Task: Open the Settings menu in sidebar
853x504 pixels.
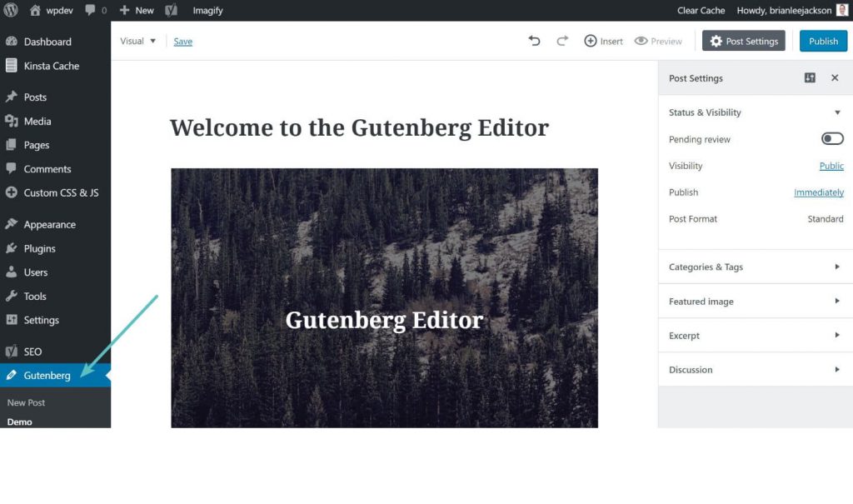Action: click(x=55, y=320)
